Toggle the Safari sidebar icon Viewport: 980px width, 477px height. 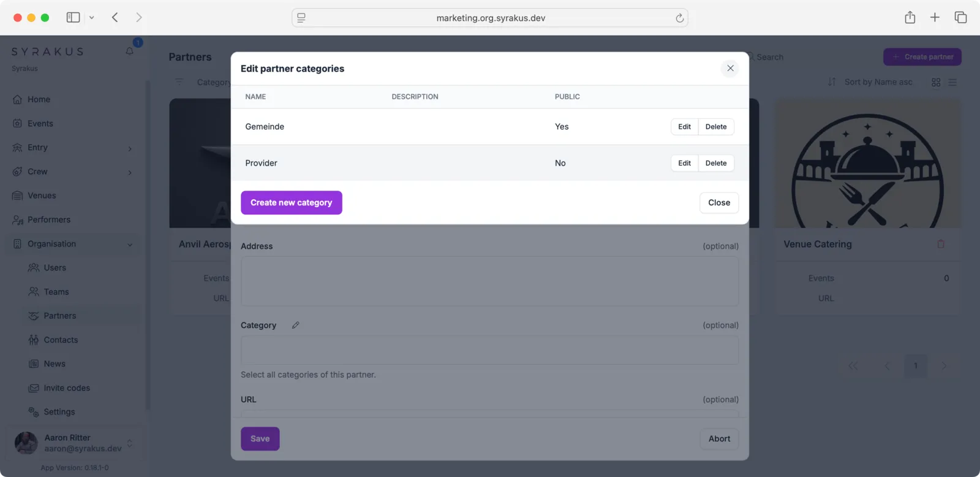coord(73,17)
